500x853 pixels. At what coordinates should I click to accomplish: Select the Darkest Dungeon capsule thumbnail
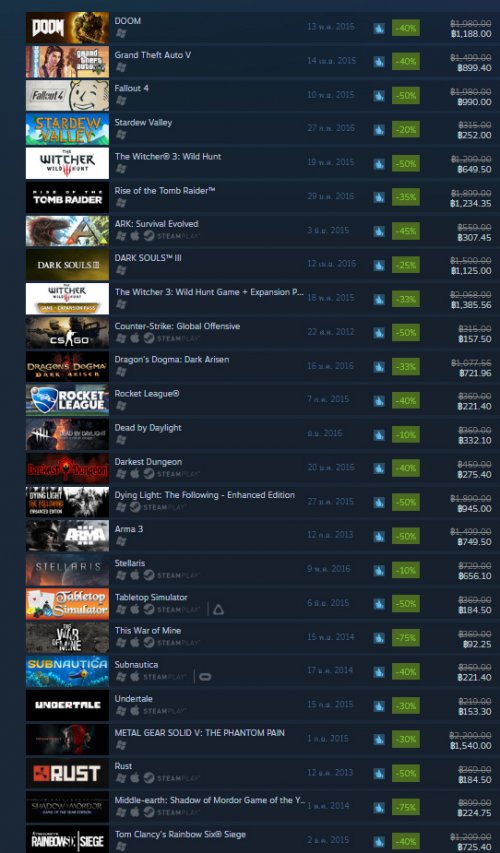(x=67, y=468)
